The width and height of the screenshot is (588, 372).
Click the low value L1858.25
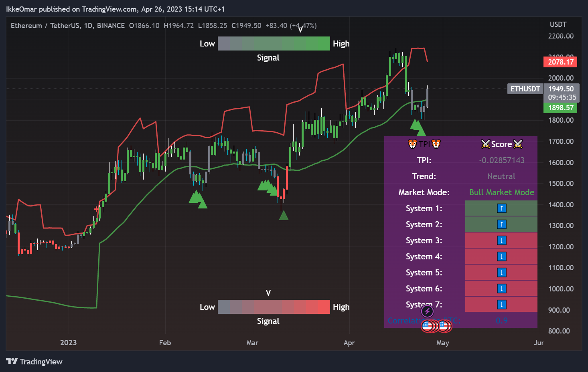click(213, 25)
